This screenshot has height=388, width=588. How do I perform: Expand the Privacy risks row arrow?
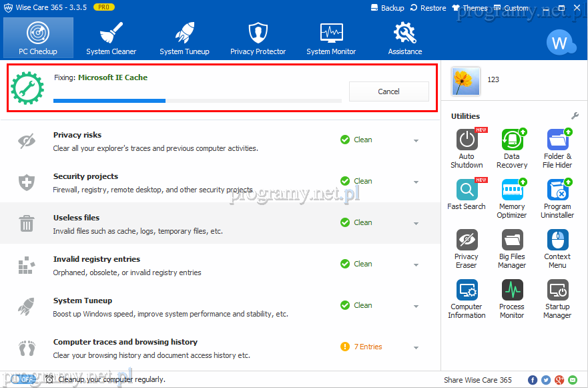click(x=416, y=141)
